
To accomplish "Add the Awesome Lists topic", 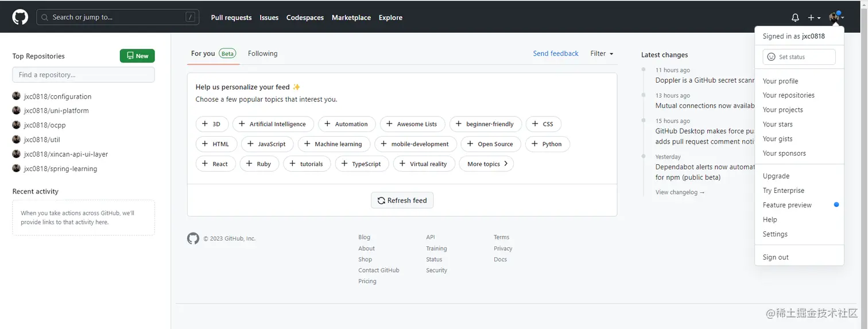I will pos(413,124).
